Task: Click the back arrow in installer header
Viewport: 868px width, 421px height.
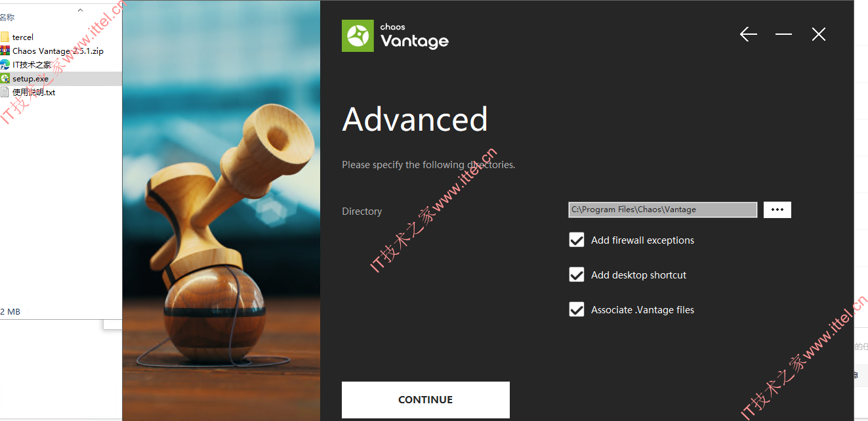Action: click(x=749, y=34)
